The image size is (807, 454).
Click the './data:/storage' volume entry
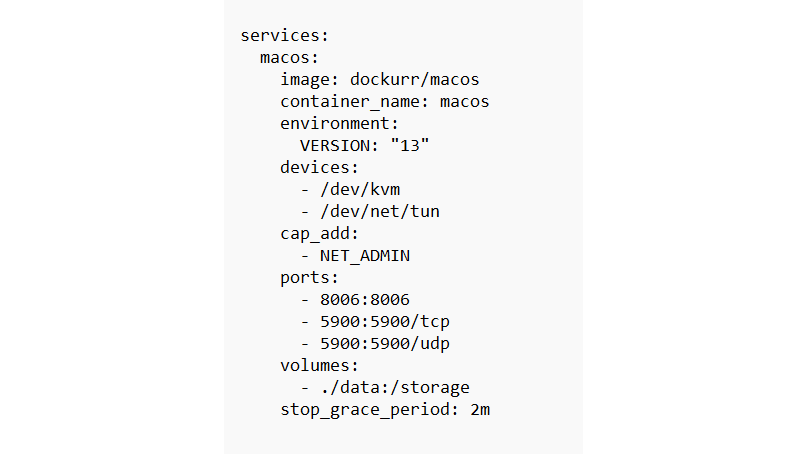pos(395,387)
